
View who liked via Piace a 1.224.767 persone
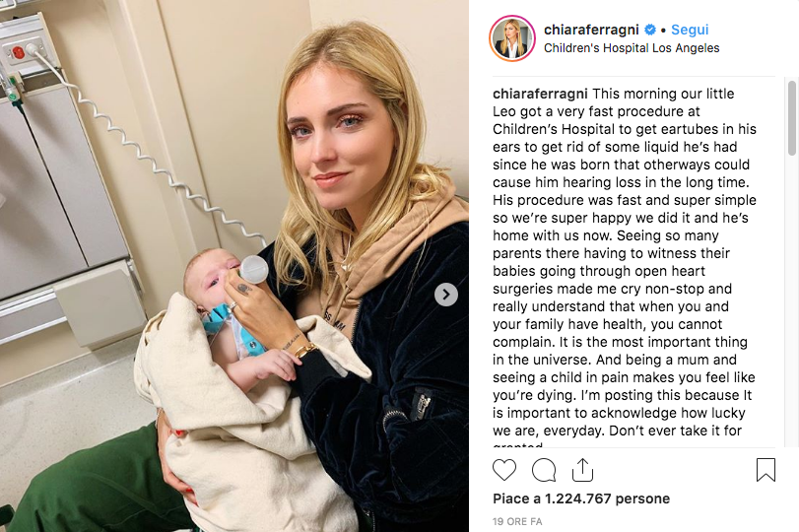[581, 499]
